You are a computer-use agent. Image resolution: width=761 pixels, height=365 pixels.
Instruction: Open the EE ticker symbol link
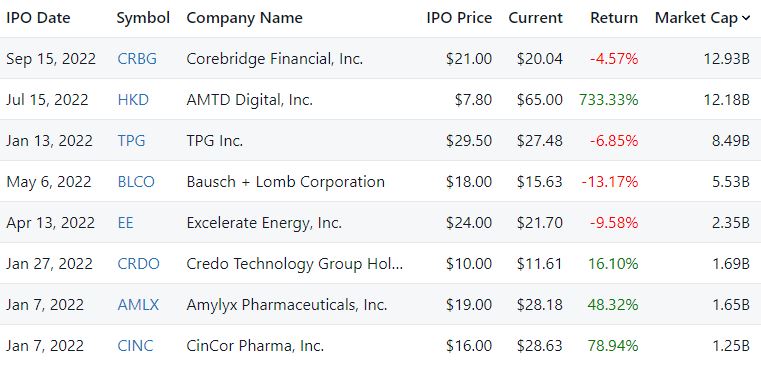tap(125, 223)
